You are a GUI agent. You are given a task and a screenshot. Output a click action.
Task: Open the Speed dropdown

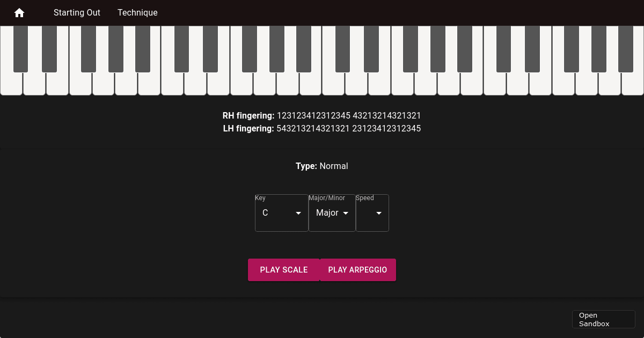point(372,213)
